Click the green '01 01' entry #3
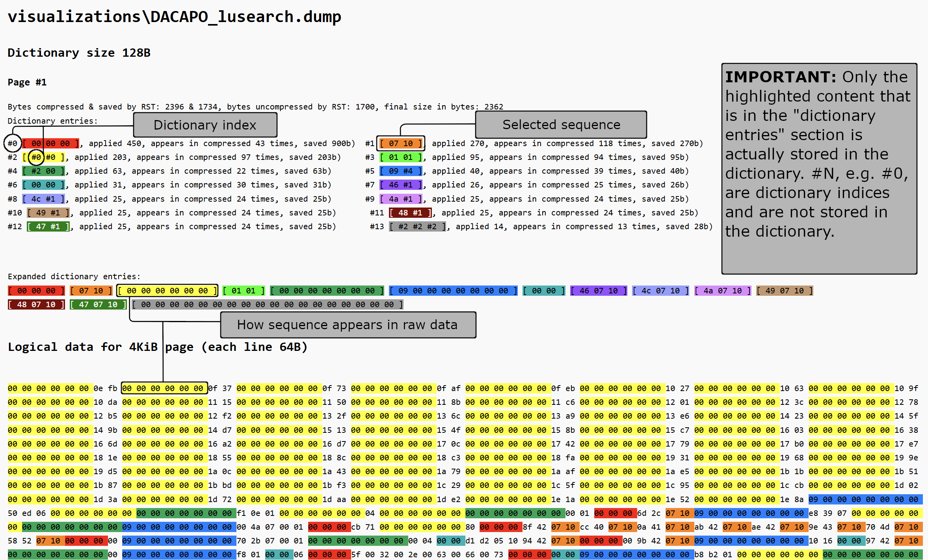The width and height of the screenshot is (928, 560). pos(401,158)
